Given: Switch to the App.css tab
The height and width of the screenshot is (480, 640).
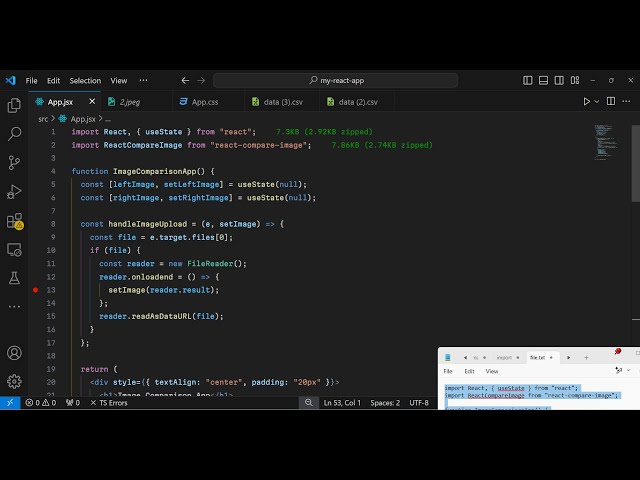Looking at the screenshot, I should (x=204, y=101).
